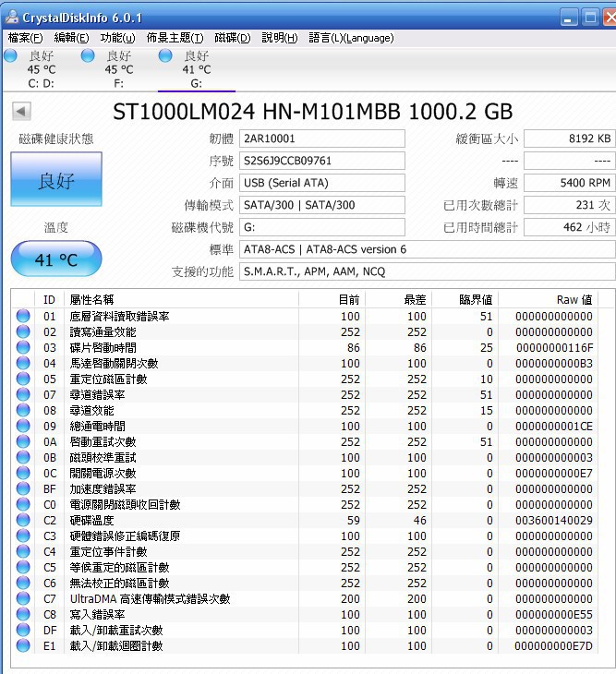Click raw value 000000000E7D

coord(554,645)
